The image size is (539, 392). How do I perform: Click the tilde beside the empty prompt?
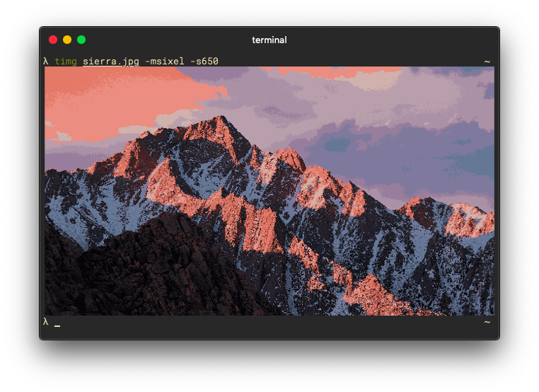[x=487, y=322]
